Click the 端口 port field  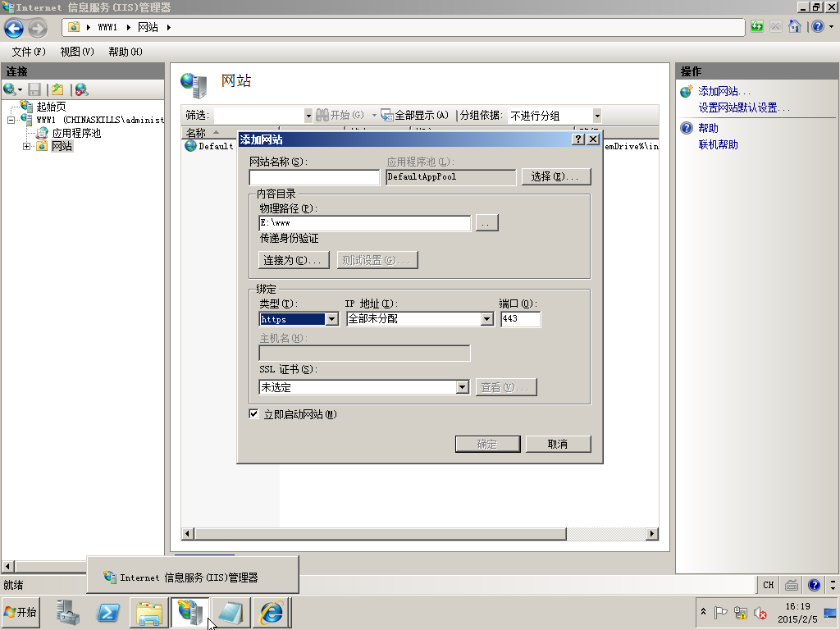pyautogui.click(x=520, y=319)
